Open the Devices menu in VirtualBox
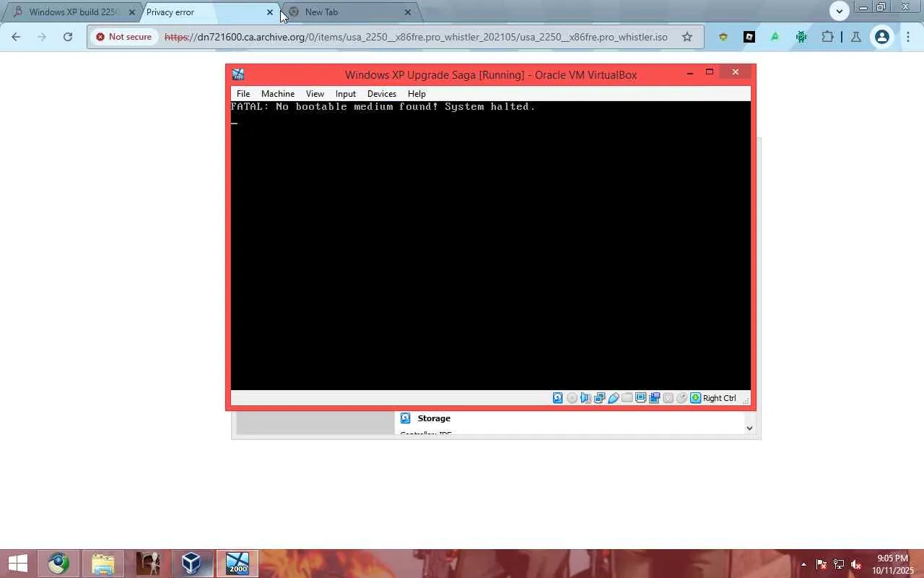This screenshot has height=578, width=924. coord(382,94)
